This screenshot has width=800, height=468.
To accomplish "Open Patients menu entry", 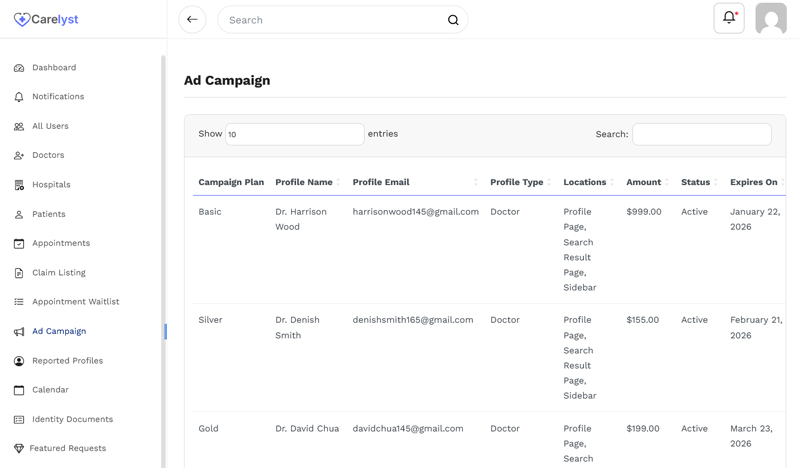I will coord(48,214).
